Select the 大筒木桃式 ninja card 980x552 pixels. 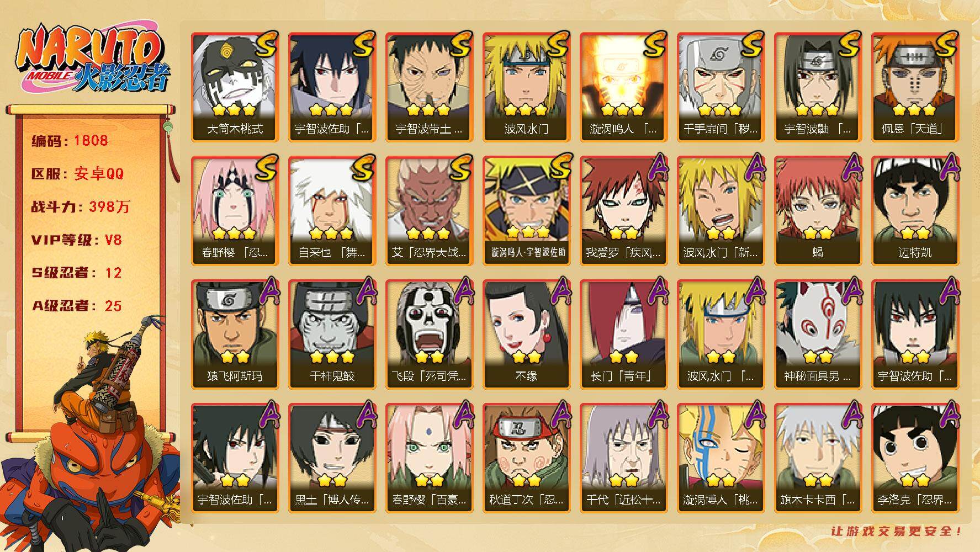[235, 87]
